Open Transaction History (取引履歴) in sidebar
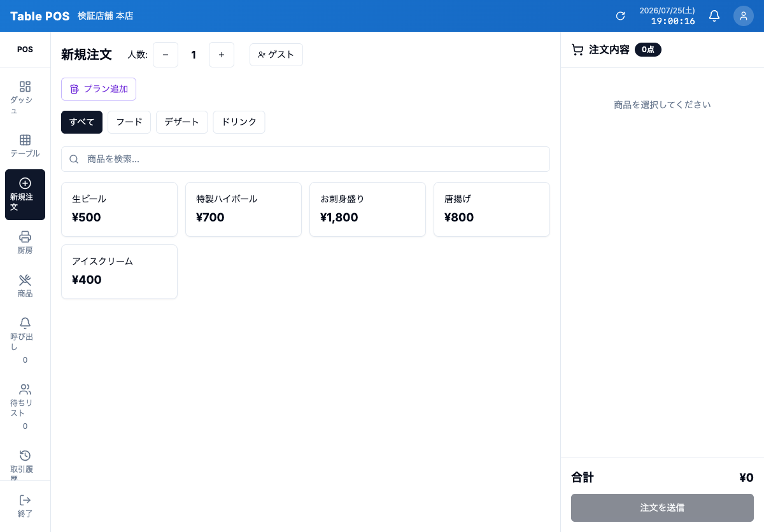This screenshot has height=532, width=764. coord(25,461)
